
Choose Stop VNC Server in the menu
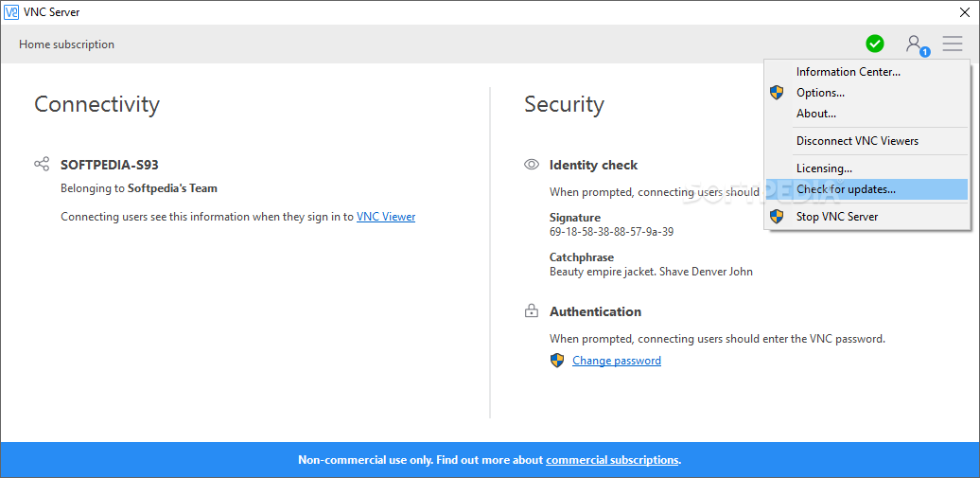(866, 217)
